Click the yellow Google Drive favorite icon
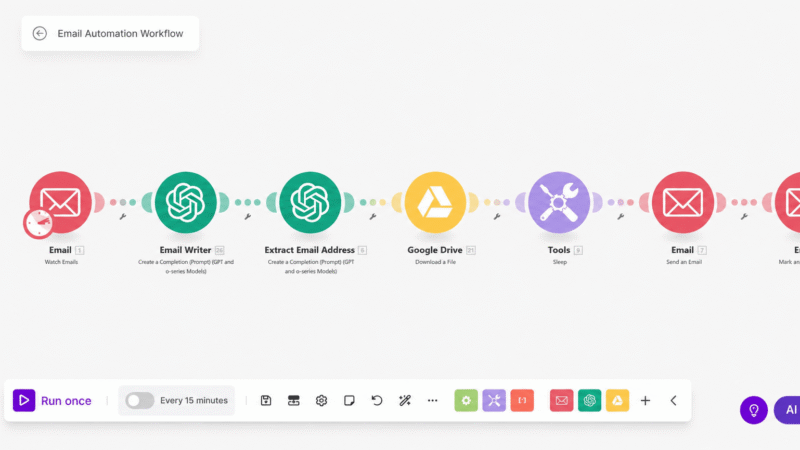Viewport: 800px width, 450px height. pyautogui.click(x=617, y=401)
